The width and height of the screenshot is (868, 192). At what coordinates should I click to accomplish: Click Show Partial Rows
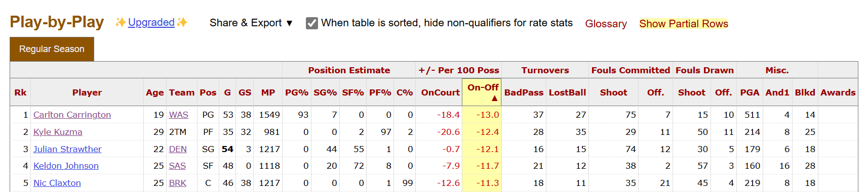click(x=684, y=24)
